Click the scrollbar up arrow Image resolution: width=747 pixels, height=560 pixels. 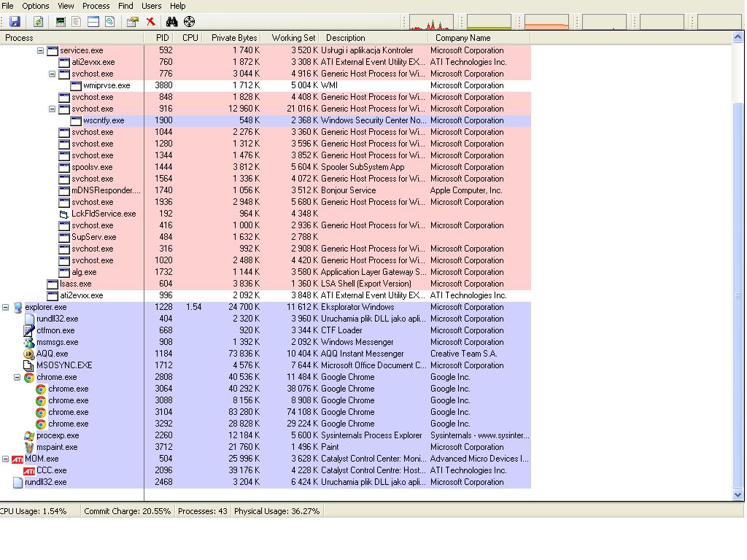[x=738, y=37]
